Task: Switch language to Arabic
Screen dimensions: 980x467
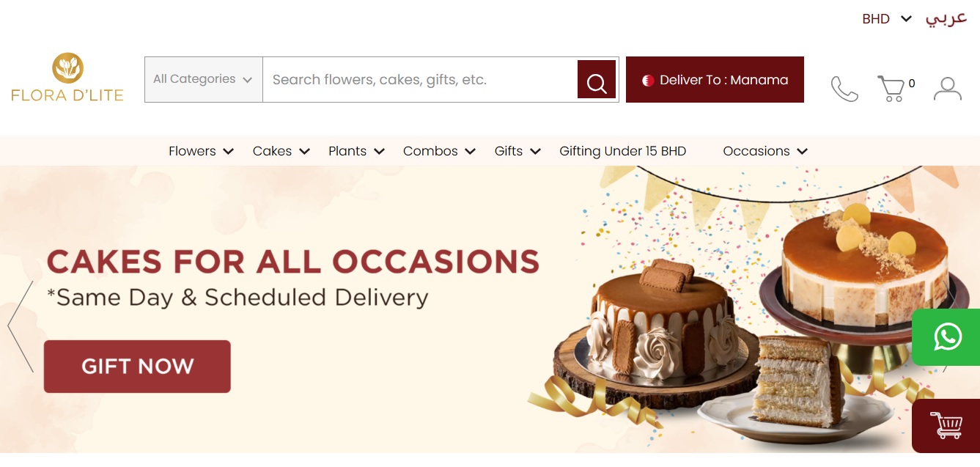Action: (946, 19)
